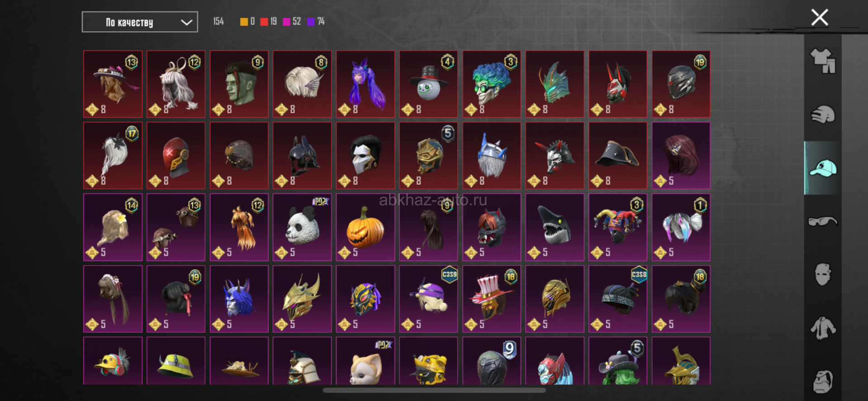868x401 pixels.
Task: Close the inventory with the X
Action: click(x=820, y=18)
